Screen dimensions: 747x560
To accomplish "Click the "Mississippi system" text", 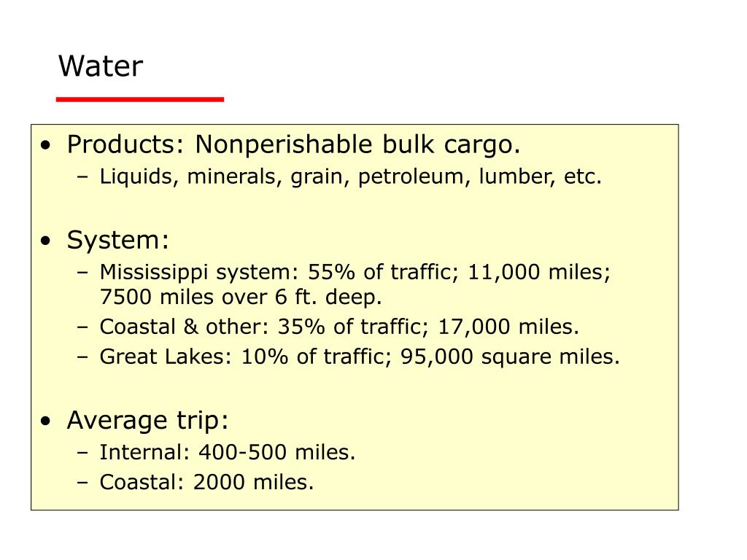I will [x=195, y=273].
